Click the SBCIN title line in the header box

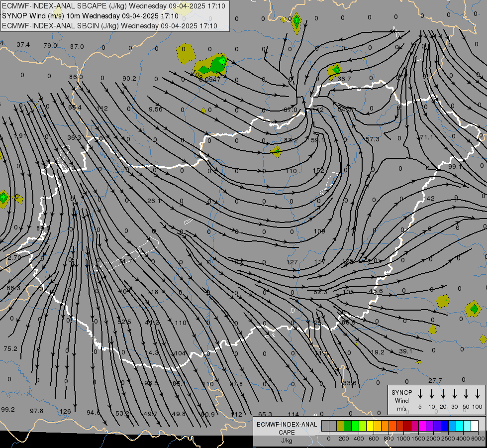point(109,26)
